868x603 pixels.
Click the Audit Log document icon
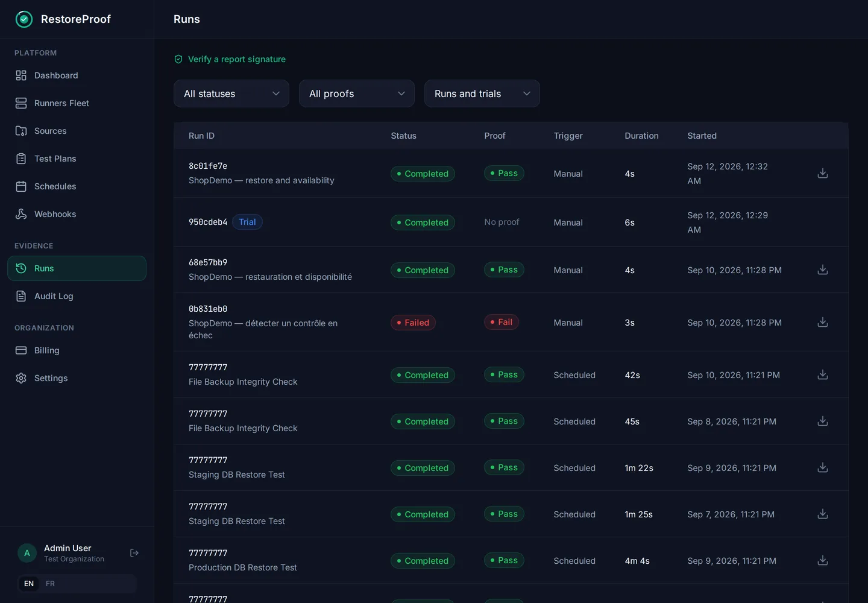(21, 296)
